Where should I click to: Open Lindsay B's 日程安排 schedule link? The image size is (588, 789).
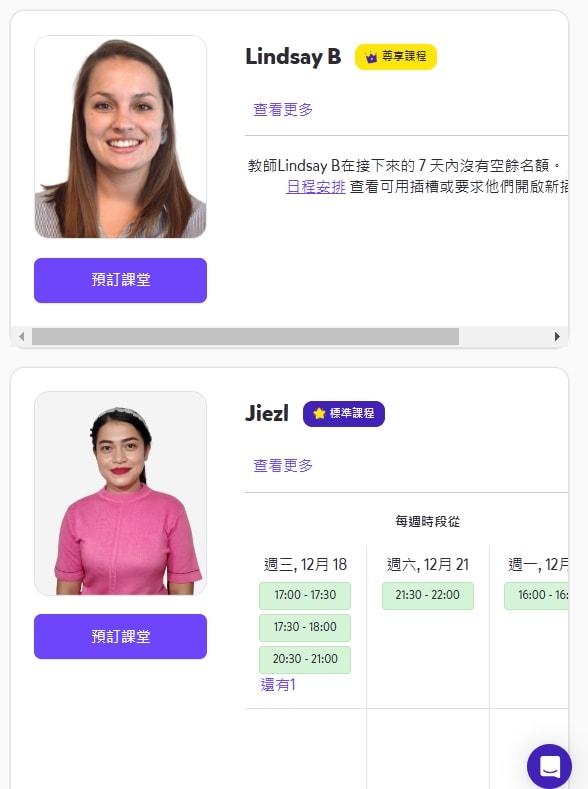pos(315,187)
